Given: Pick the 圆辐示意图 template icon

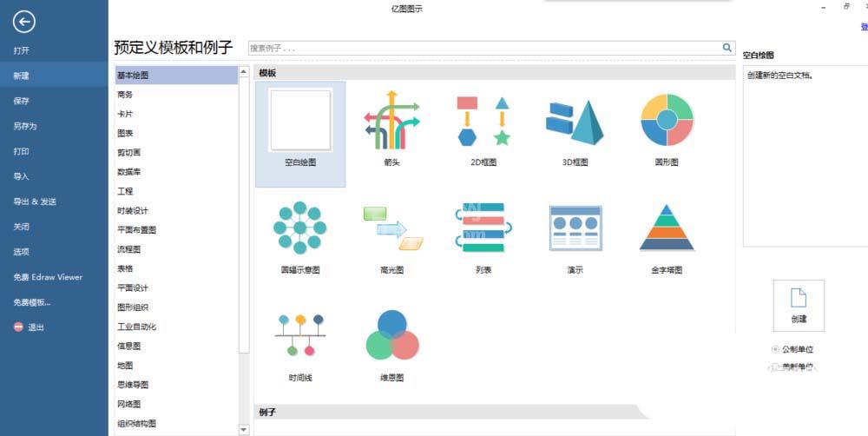Looking at the screenshot, I should tap(300, 228).
